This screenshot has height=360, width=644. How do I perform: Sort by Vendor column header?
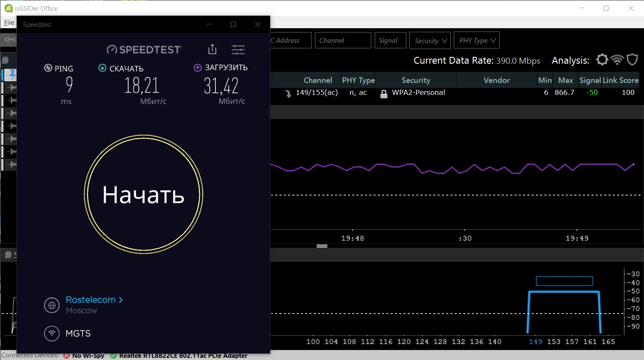pos(497,80)
